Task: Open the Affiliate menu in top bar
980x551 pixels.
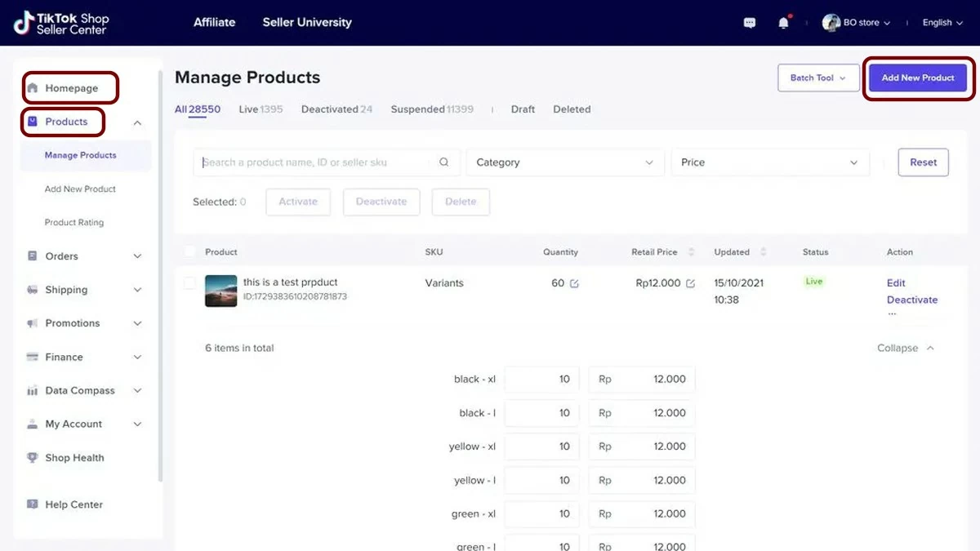Action: (x=214, y=23)
